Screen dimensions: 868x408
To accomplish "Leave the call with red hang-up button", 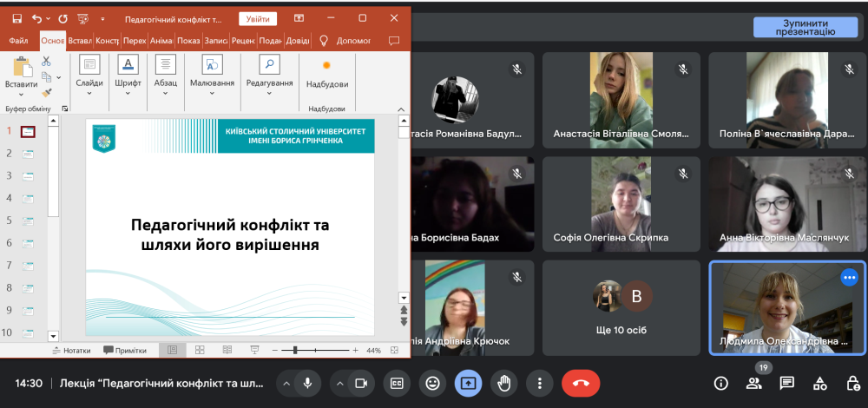I will coord(581,383).
